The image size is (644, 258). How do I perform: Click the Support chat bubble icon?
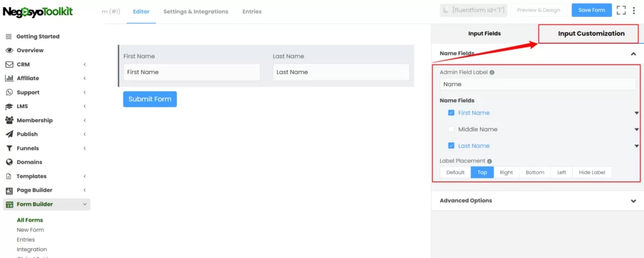[x=9, y=92]
